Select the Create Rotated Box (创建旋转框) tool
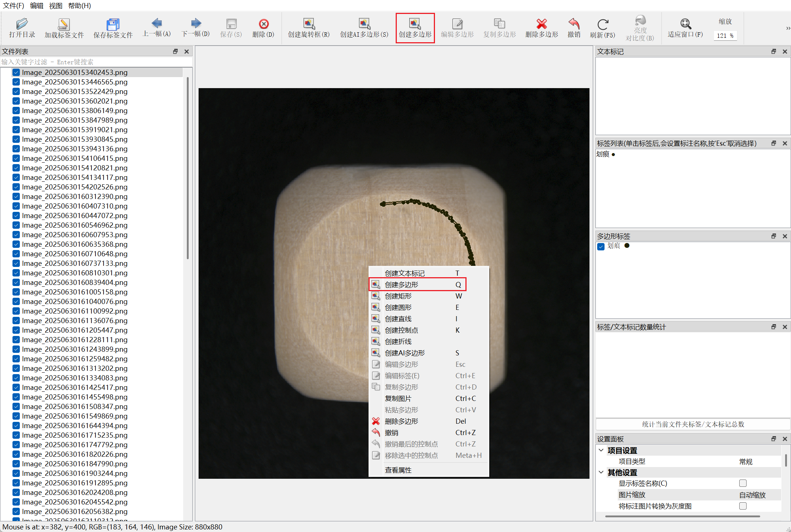 click(x=308, y=24)
